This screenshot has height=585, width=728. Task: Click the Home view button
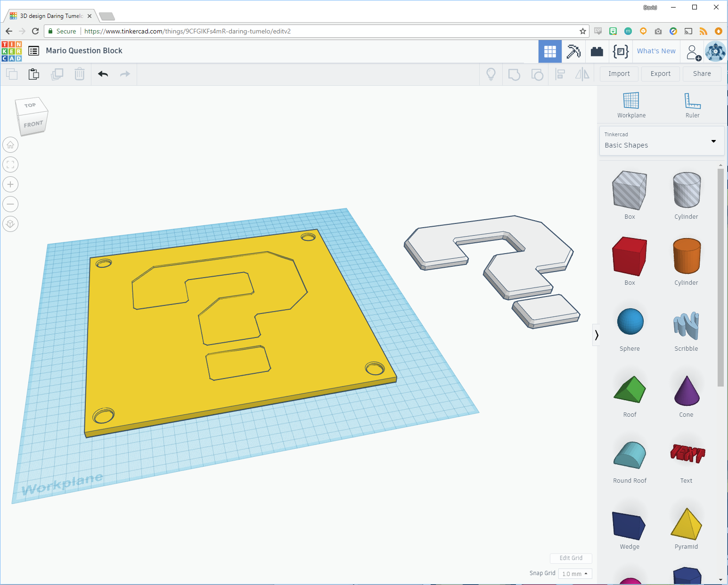(x=10, y=145)
